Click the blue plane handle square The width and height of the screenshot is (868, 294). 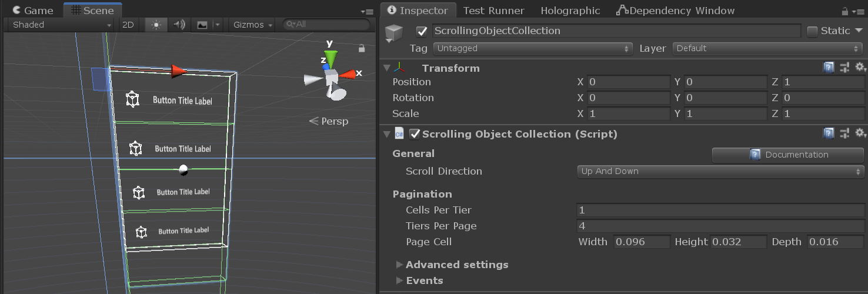pyautogui.click(x=101, y=79)
